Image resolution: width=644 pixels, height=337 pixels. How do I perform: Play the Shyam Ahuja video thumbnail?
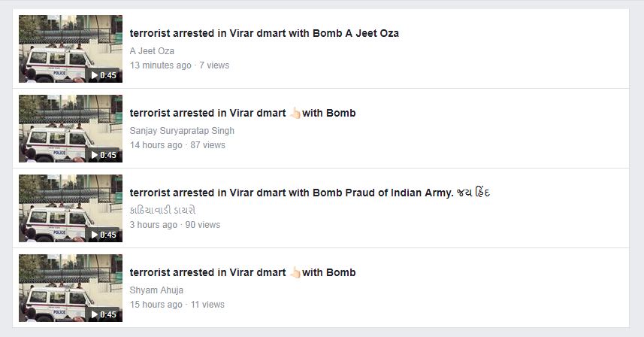pos(71,288)
